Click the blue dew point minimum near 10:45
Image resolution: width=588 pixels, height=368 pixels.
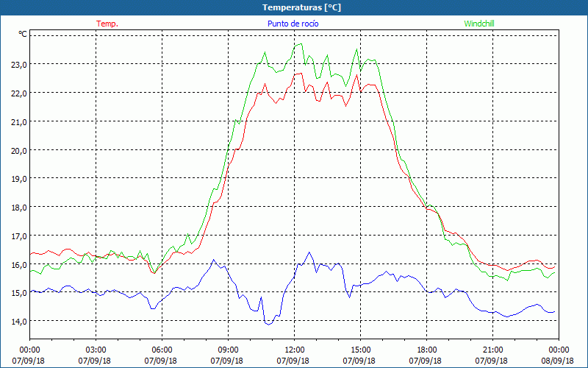[x=268, y=325]
